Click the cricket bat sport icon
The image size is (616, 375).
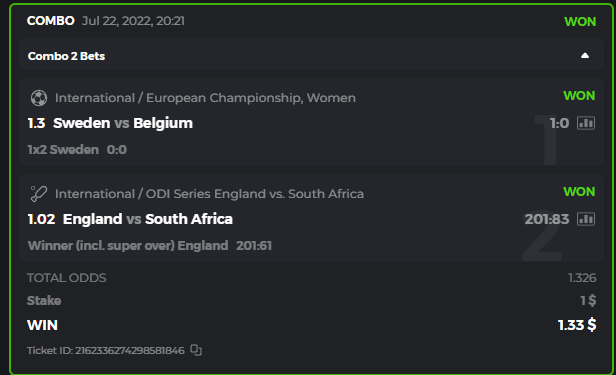(x=39, y=194)
